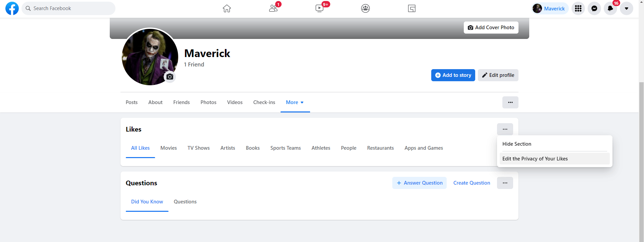Select the Questions sub-tab

[185, 202]
